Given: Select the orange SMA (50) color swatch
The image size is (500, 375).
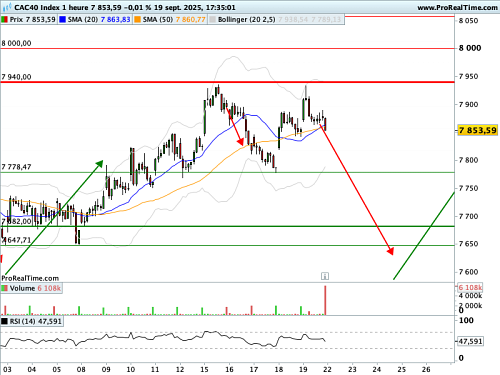Looking at the screenshot, I should tap(137, 20).
